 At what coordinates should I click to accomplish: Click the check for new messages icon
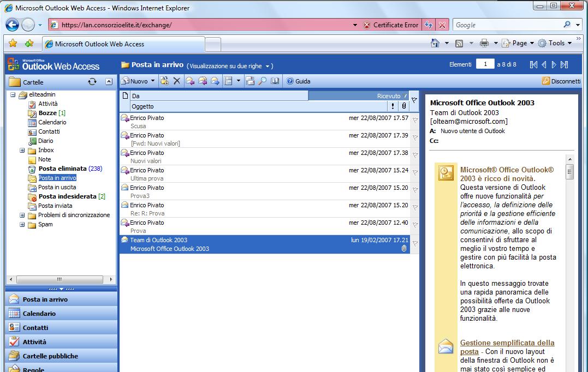(x=250, y=81)
